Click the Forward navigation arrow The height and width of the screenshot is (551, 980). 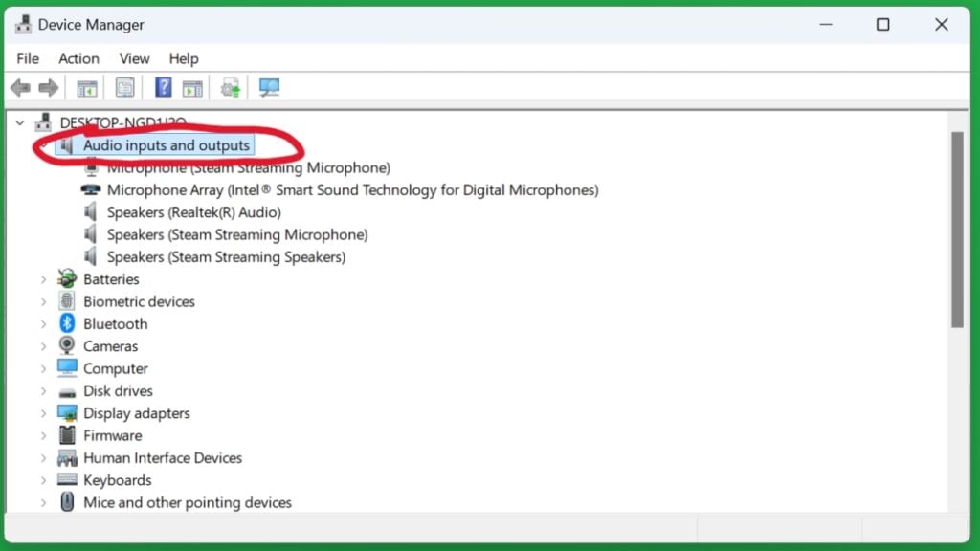[x=46, y=87]
